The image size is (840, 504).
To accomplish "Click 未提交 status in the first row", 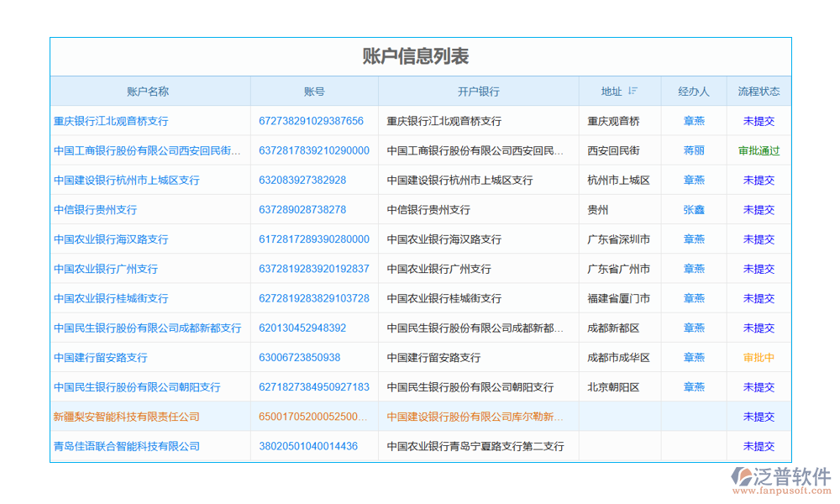I will 759,121.
